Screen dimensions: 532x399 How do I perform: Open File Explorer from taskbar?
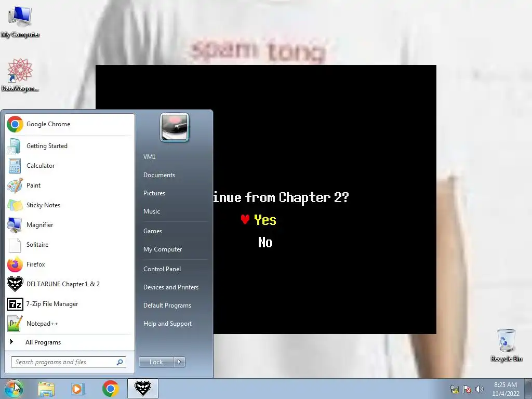click(46, 389)
